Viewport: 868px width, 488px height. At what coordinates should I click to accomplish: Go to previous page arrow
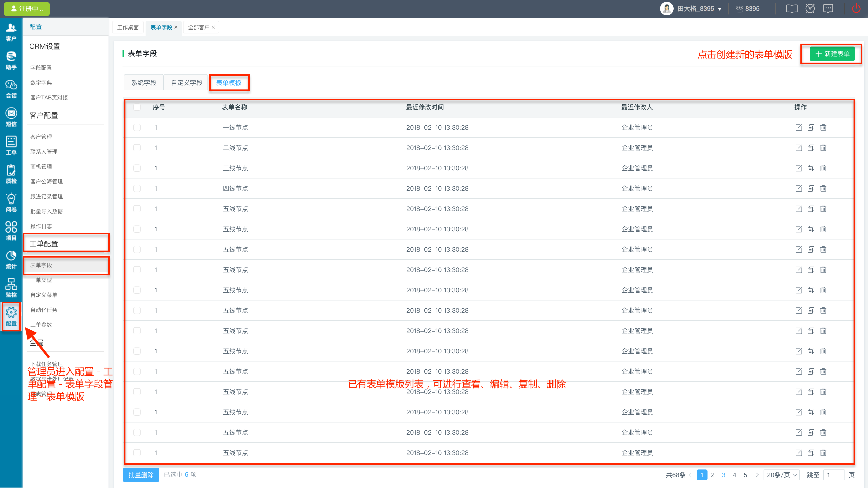[690, 475]
